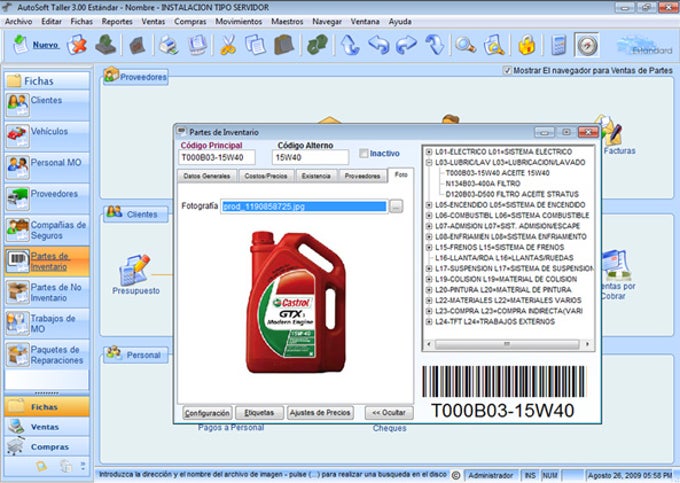Open Vehículos in the Fichas sidebar
The image size is (680, 483).
[x=47, y=136]
